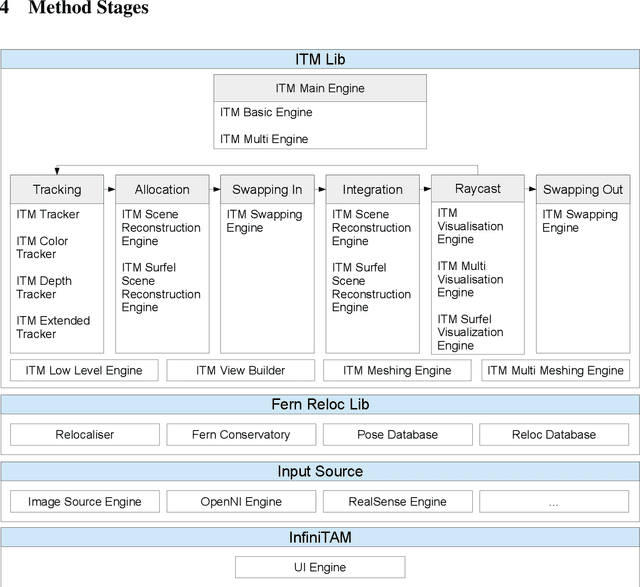Click the ITM Main Engine title
The height and width of the screenshot is (587, 640).
click(x=320, y=88)
